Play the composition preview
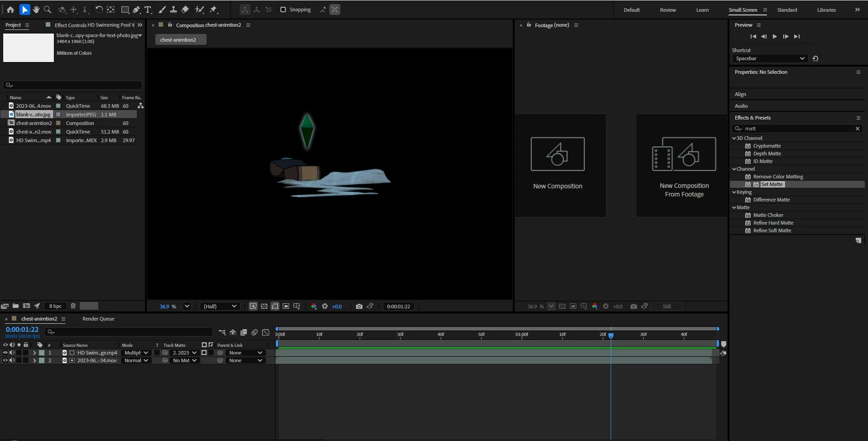868x441 pixels. tap(775, 37)
